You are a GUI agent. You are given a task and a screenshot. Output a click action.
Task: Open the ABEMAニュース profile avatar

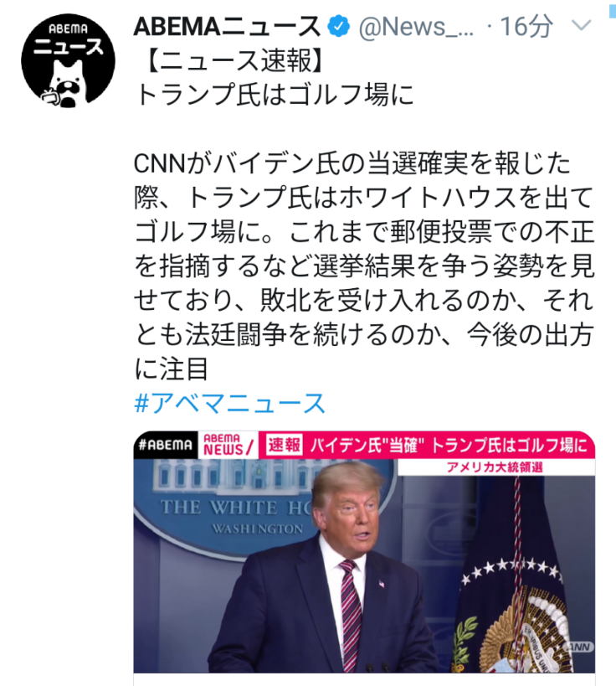pyautogui.click(x=68, y=61)
